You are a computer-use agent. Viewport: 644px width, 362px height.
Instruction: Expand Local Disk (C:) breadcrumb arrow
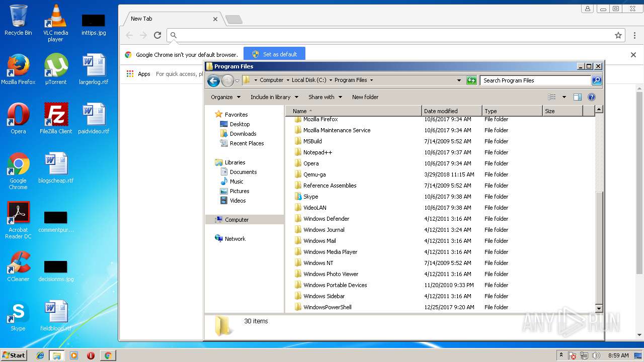pyautogui.click(x=331, y=80)
